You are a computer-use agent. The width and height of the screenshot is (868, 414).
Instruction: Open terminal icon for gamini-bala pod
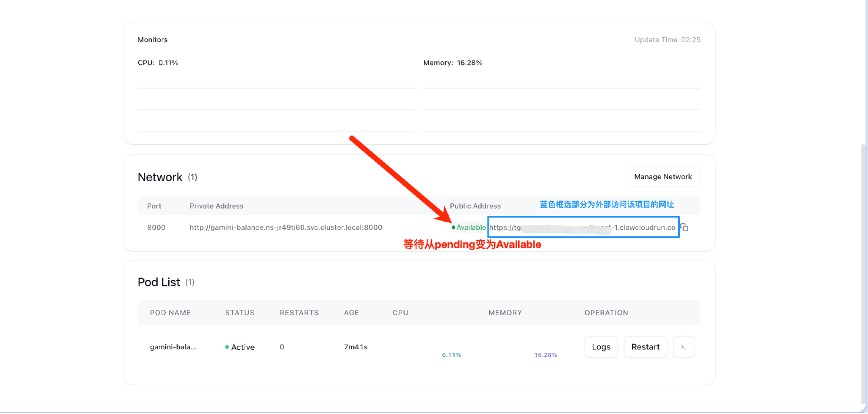(x=684, y=347)
